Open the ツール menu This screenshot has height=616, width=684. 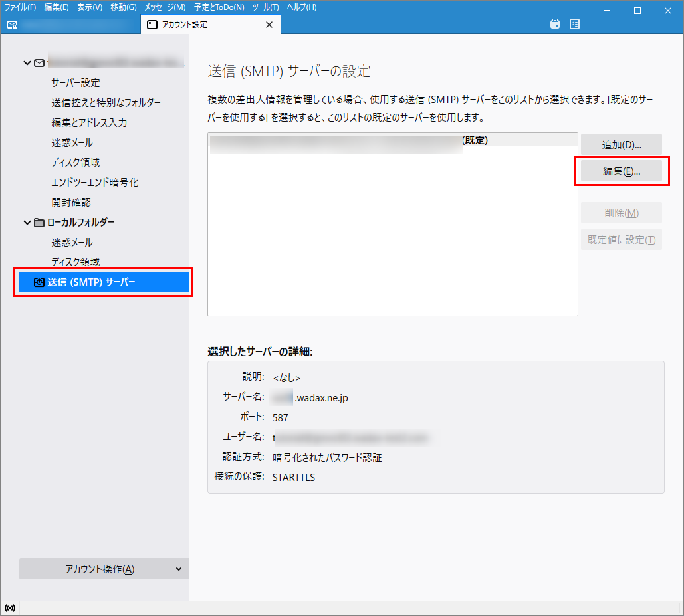pos(265,7)
